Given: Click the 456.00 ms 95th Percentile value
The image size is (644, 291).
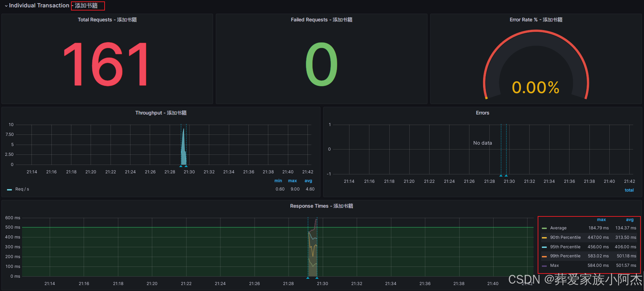Looking at the screenshot, I should [x=598, y=247].
